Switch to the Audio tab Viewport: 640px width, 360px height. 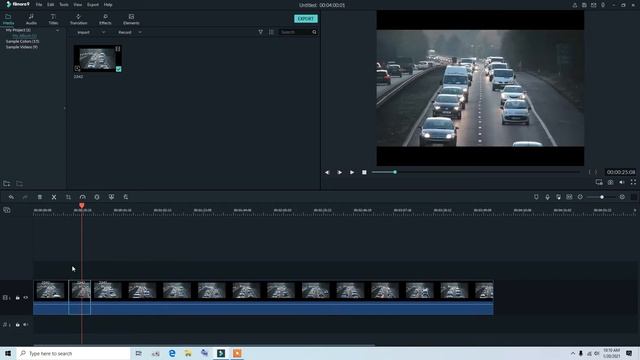(31, 19)
